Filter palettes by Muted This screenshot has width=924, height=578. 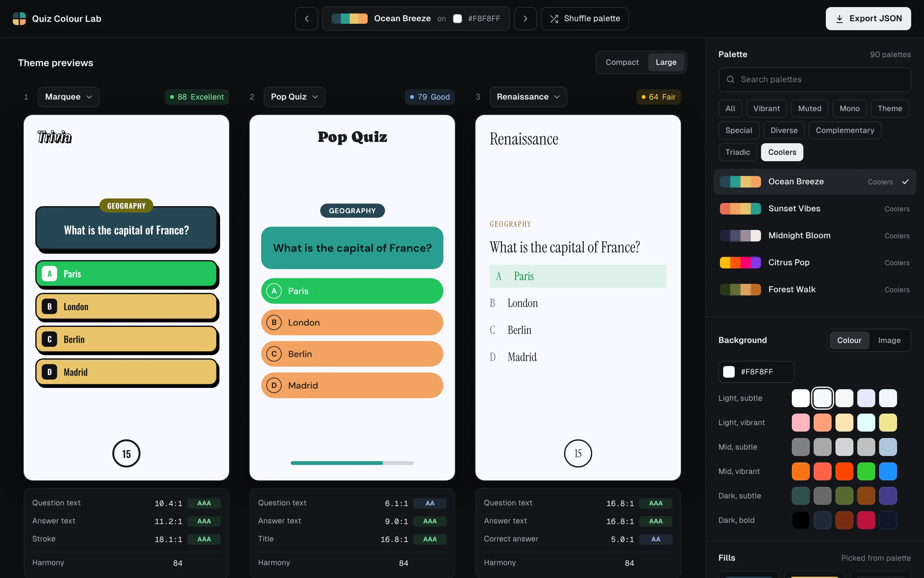click(x=809, y=109)
